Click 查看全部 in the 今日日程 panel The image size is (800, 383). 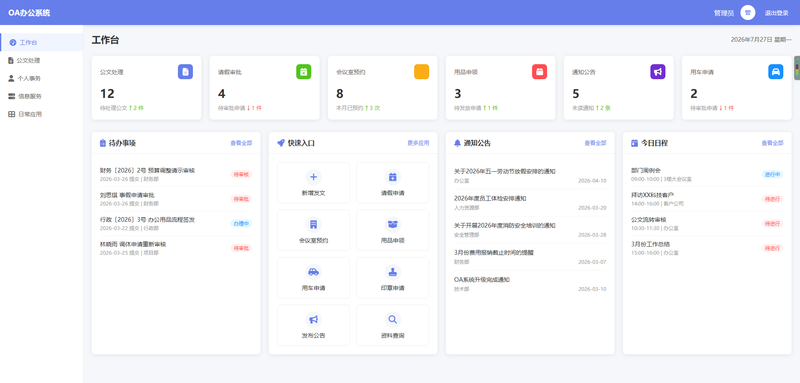[772, 143]
